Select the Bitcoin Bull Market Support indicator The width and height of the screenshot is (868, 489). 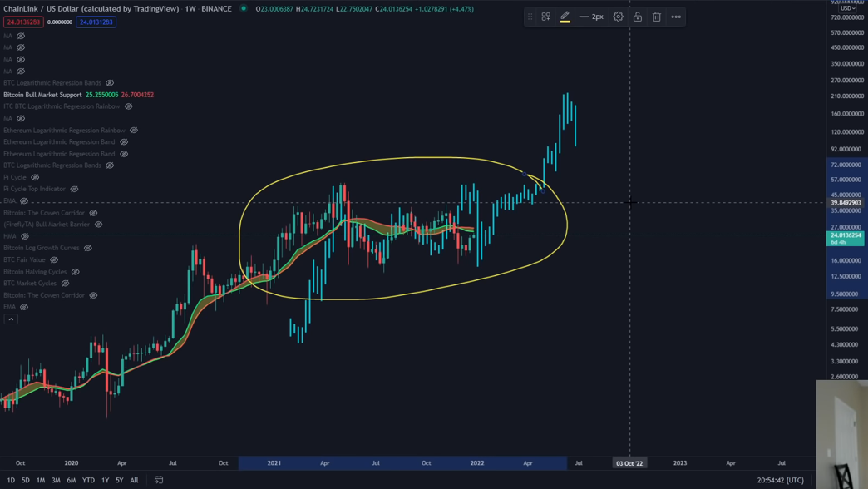[x=42, y=95]
